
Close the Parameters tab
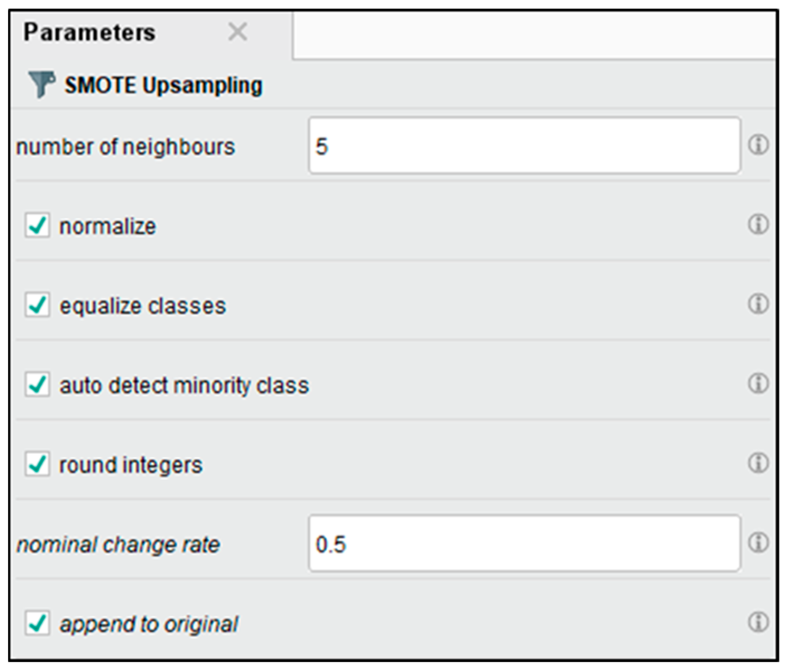237,32
